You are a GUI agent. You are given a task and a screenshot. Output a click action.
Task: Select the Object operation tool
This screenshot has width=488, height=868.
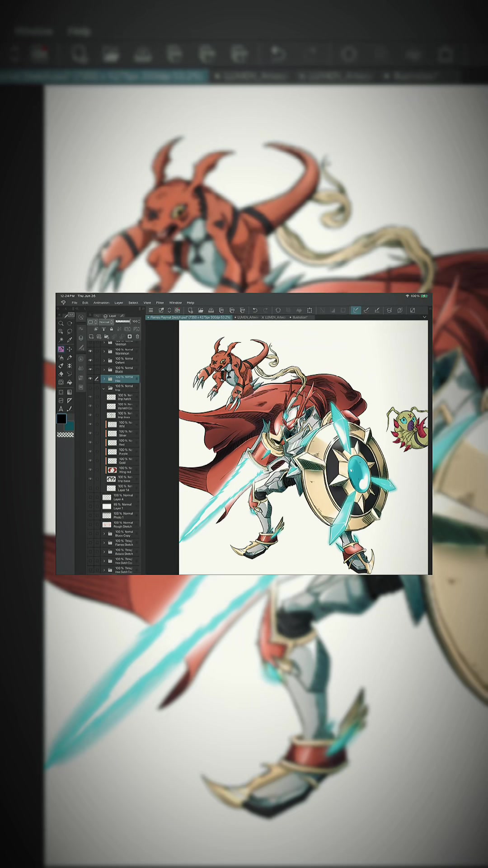click(x=61, y=331)
